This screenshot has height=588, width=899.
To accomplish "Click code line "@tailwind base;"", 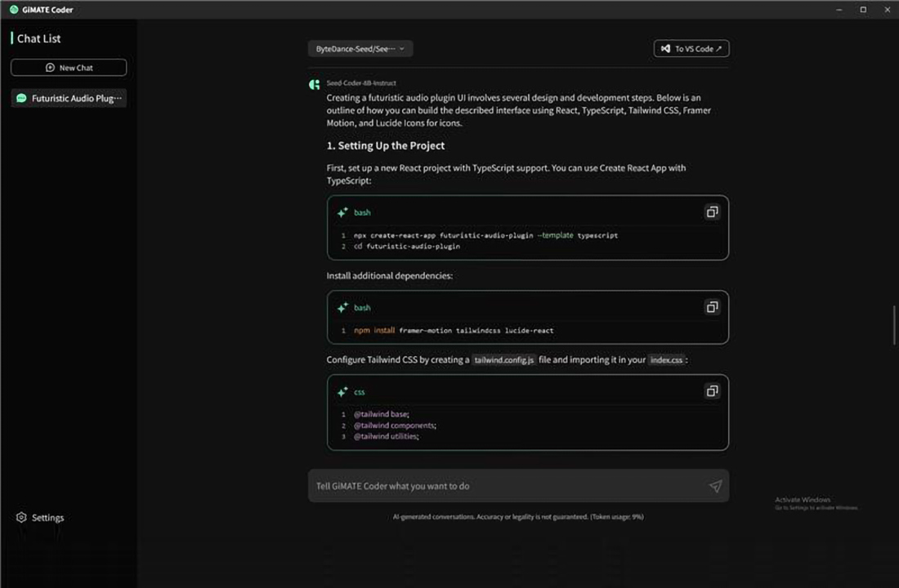I will click(382, 414).
